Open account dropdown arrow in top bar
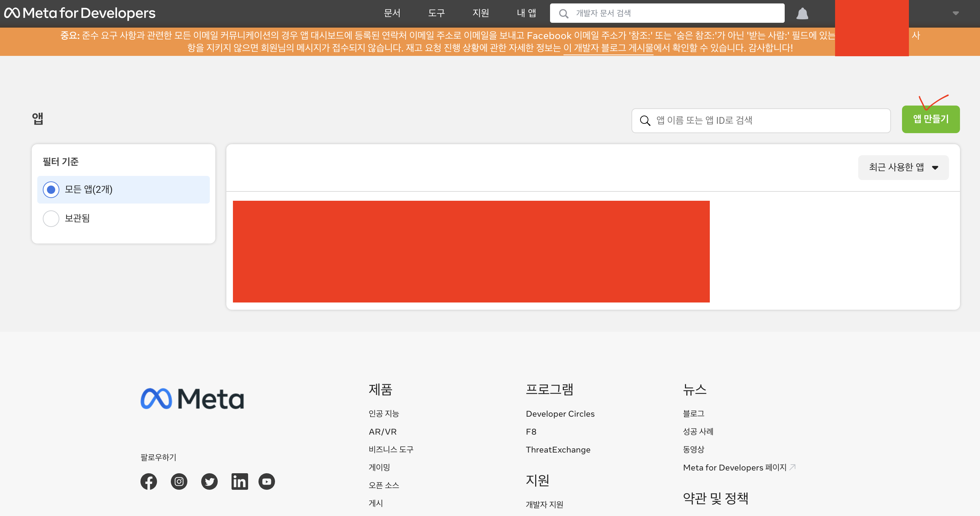 click(x=955, y=13)
